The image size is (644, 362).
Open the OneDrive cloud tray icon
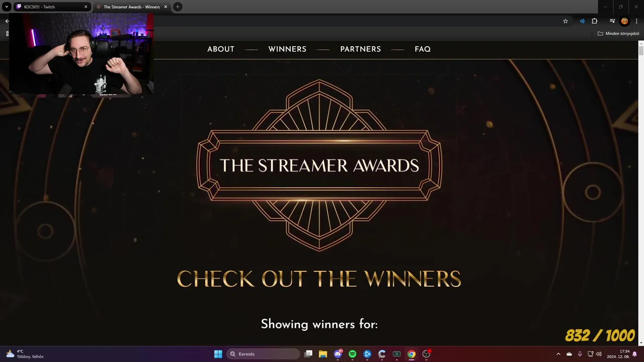[569, 354]
